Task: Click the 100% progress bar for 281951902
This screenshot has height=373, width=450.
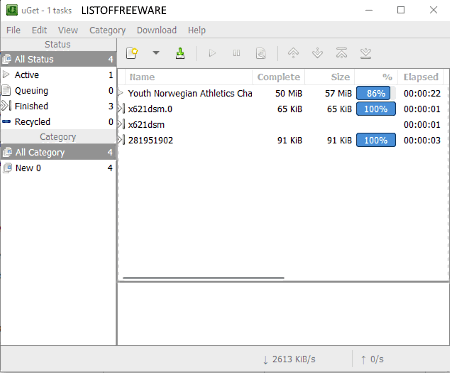Action: click(x=376, y=140)
